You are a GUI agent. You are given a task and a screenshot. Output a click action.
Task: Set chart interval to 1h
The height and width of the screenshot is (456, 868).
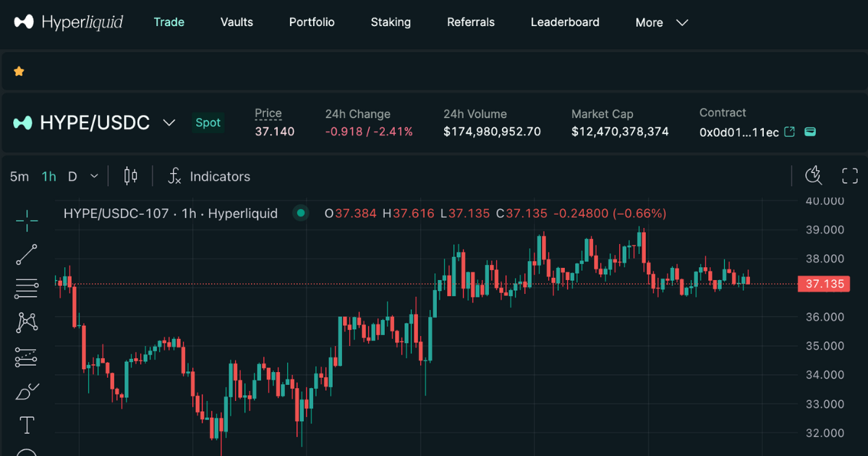click(48, 176)
